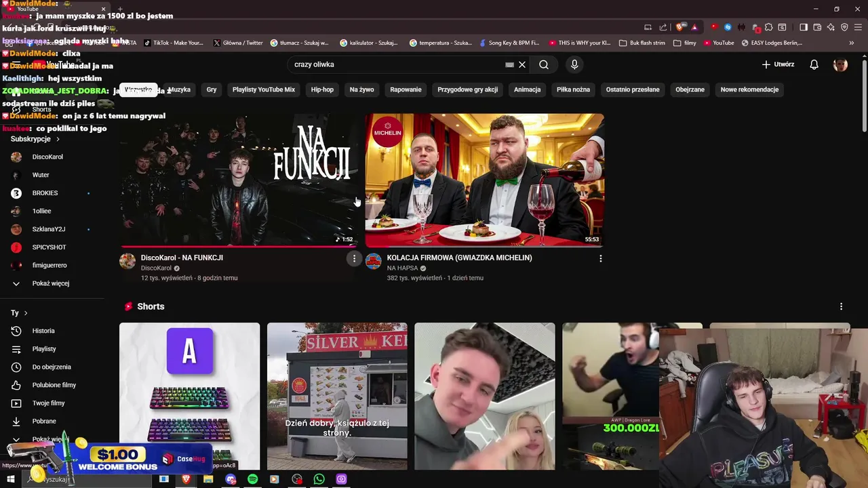Open the extensions puzzle icon
This screenshot has height=488, width=868.
coord(768,27)
